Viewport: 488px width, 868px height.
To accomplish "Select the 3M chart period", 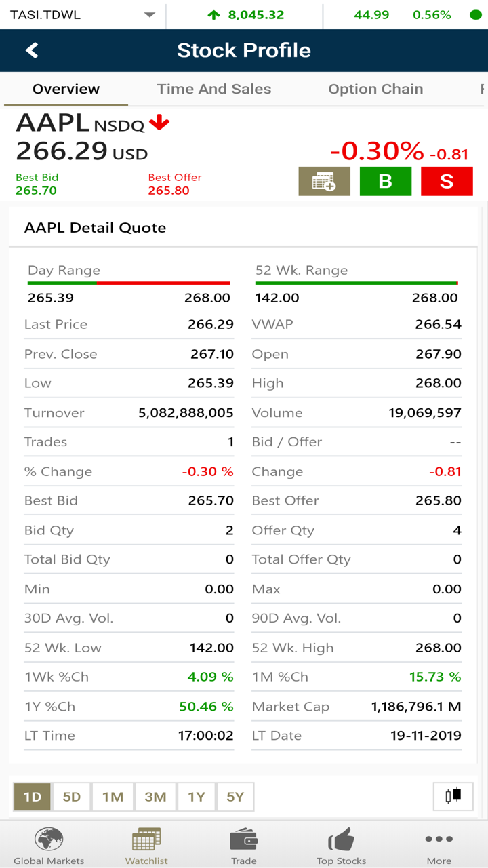I will [x=155, y=797].
